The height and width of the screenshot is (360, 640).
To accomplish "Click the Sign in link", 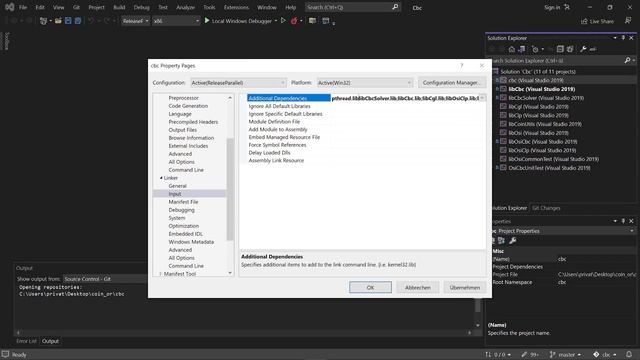I will (552, 7).
